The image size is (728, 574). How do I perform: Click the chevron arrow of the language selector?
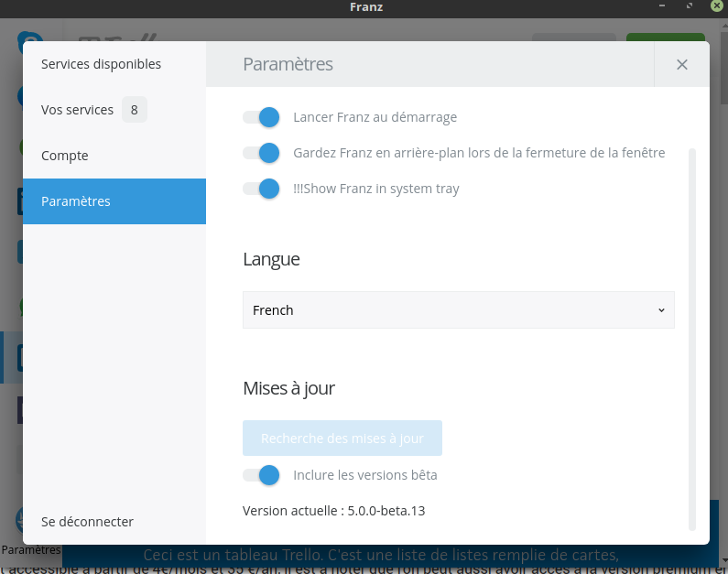coord(661,310)
